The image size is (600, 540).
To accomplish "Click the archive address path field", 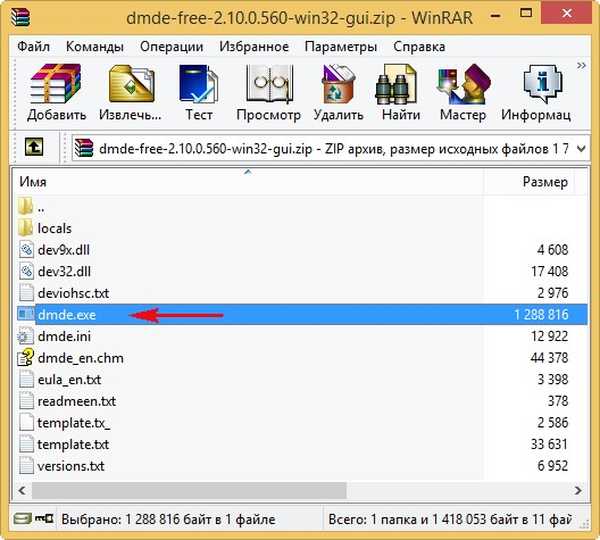I will coord(330,148).
